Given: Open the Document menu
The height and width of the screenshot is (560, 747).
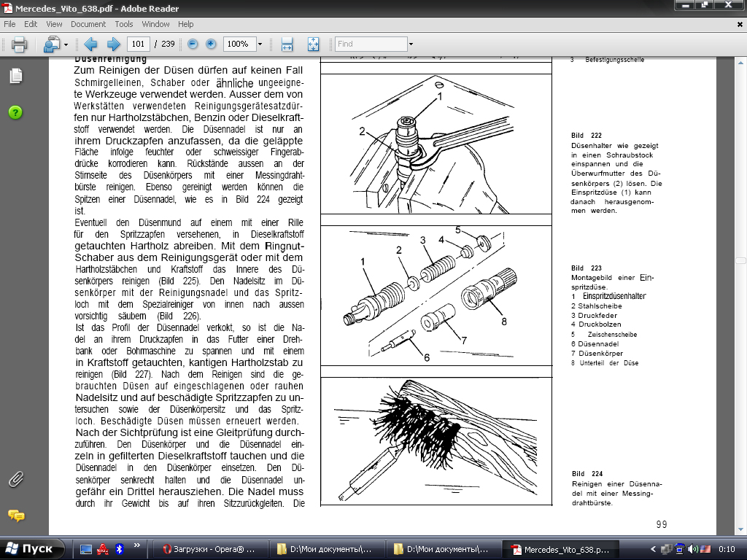Looking at the screenshot, I should [88, 24].
